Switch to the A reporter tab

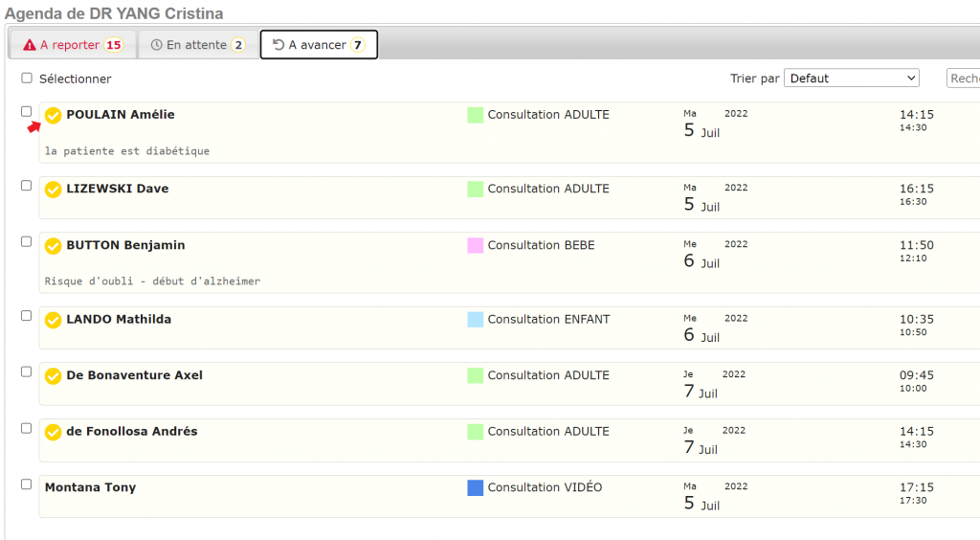click(x=72, y=45)
